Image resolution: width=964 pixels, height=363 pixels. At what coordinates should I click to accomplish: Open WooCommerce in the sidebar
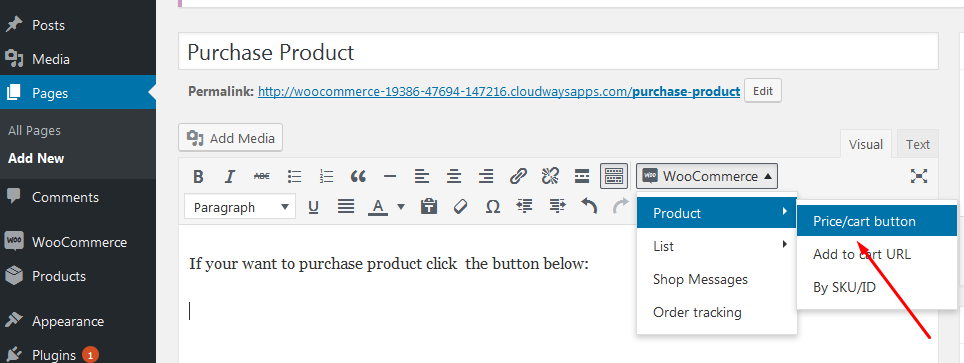coord(78,242)
